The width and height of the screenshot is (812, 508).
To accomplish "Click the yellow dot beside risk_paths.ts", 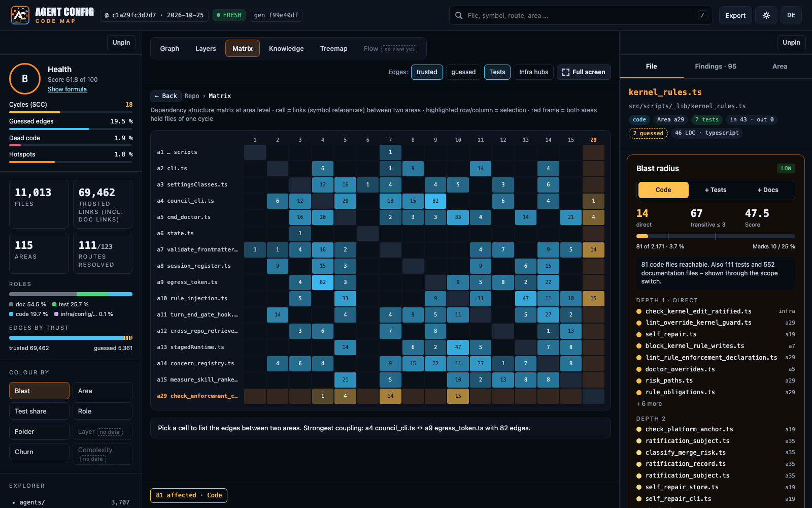I will click(639, 380).
